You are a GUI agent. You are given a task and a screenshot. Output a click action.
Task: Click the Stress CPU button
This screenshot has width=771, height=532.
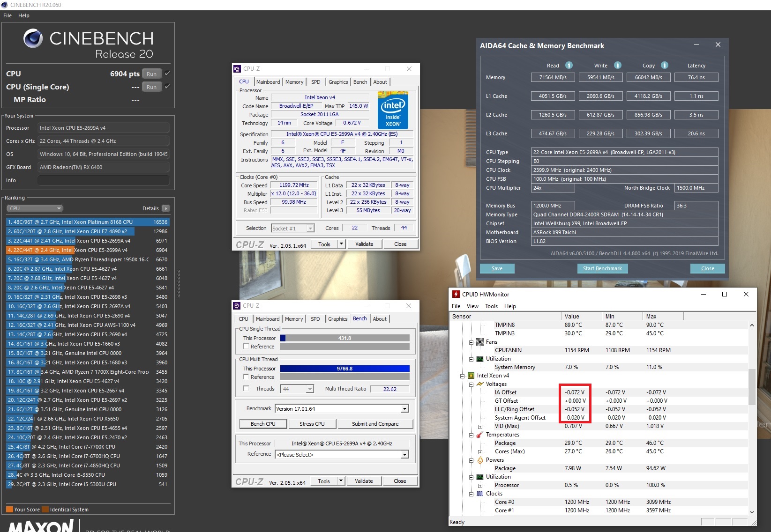pos(312,424)
